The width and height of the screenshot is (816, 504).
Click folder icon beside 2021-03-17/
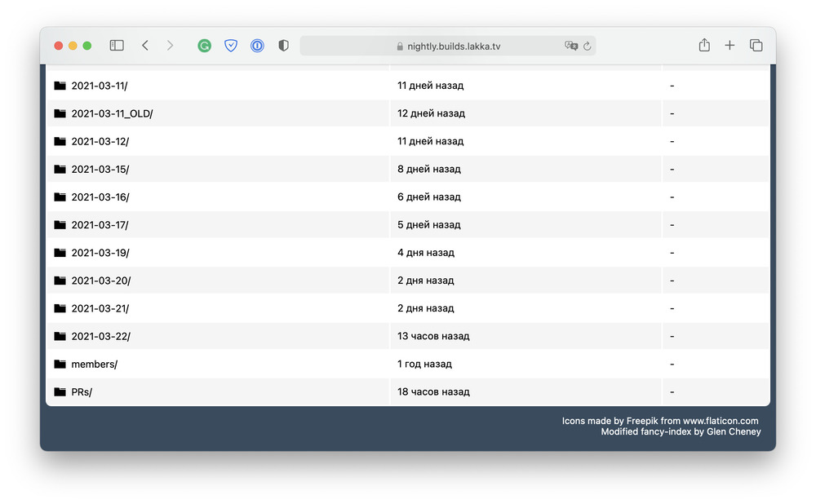[x=60, y=224]
